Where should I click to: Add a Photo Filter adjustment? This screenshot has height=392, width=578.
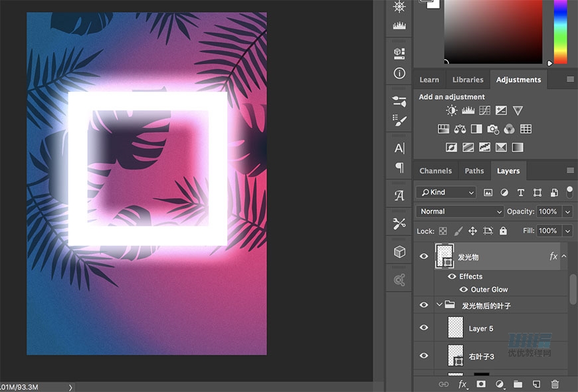(x=493, y=129)
